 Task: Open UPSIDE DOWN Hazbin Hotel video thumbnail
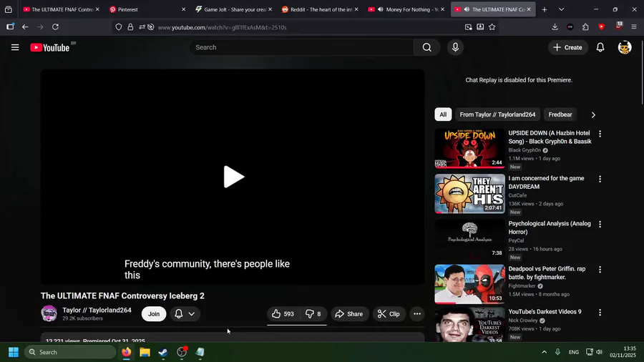point(470,149)
